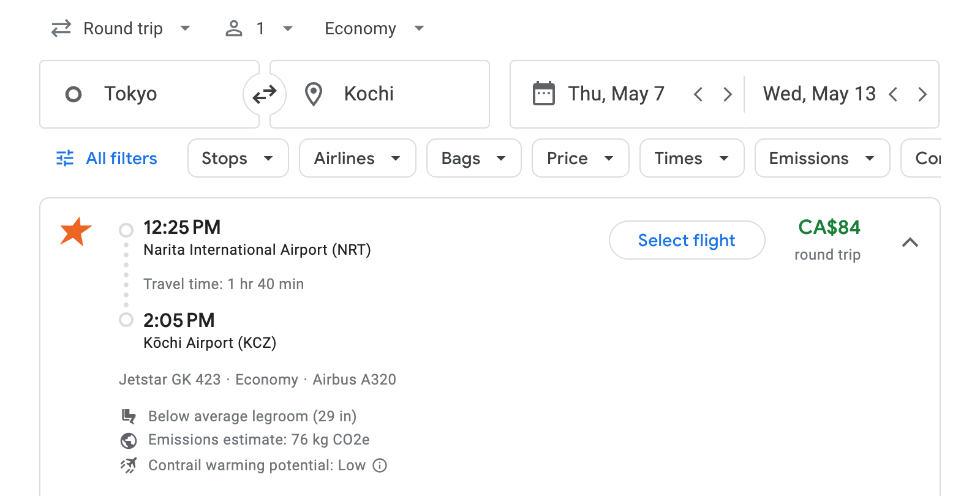
Task: Open the All filters panel
Action: click(x=105, y=158)
